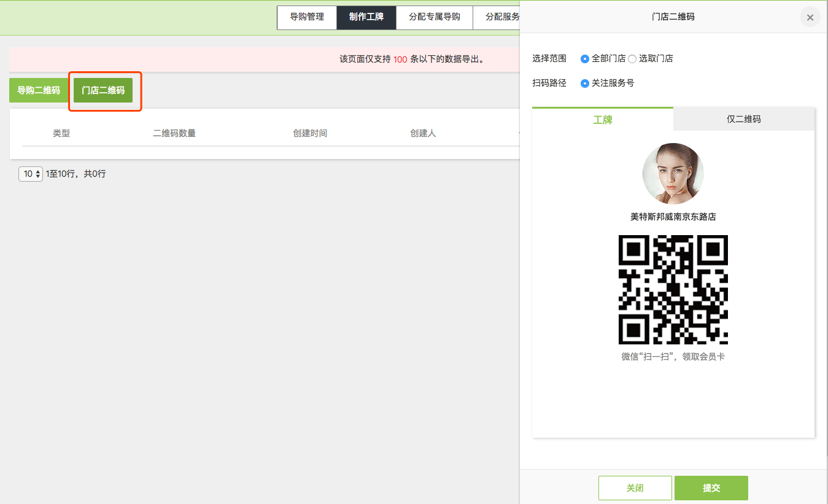Close the 门店二维码 side panel

810,17
